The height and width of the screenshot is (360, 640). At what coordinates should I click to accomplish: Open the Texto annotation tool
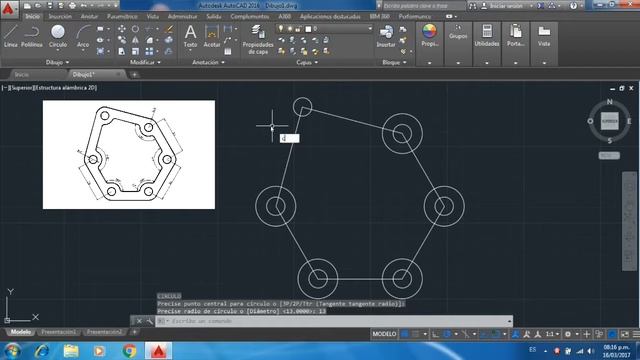point(190,36)
